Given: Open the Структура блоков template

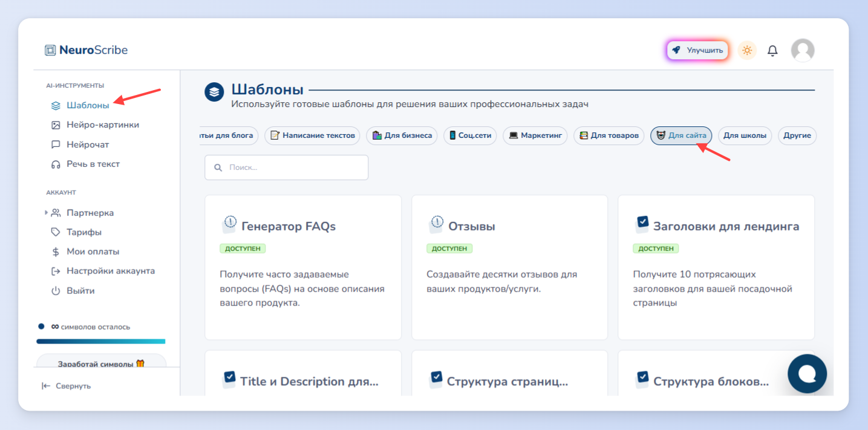Looking at the screenshot, I should pos(716,373).
